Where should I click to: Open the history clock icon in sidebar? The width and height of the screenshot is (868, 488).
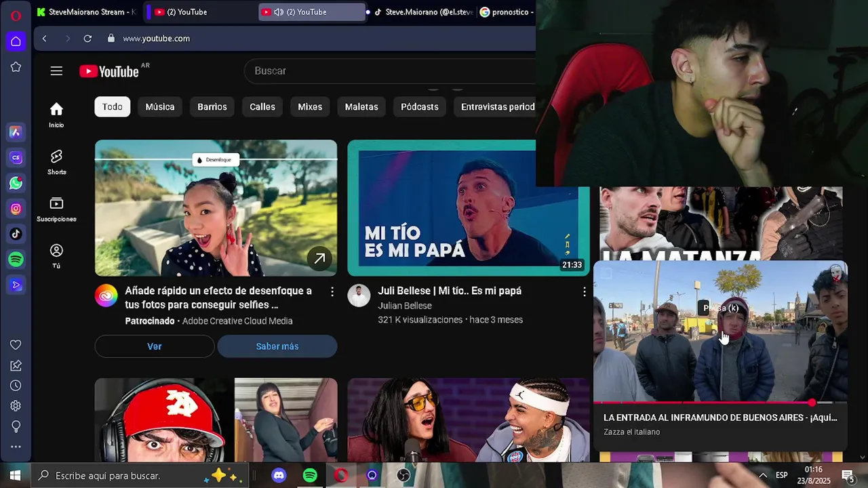pos(16,386)
